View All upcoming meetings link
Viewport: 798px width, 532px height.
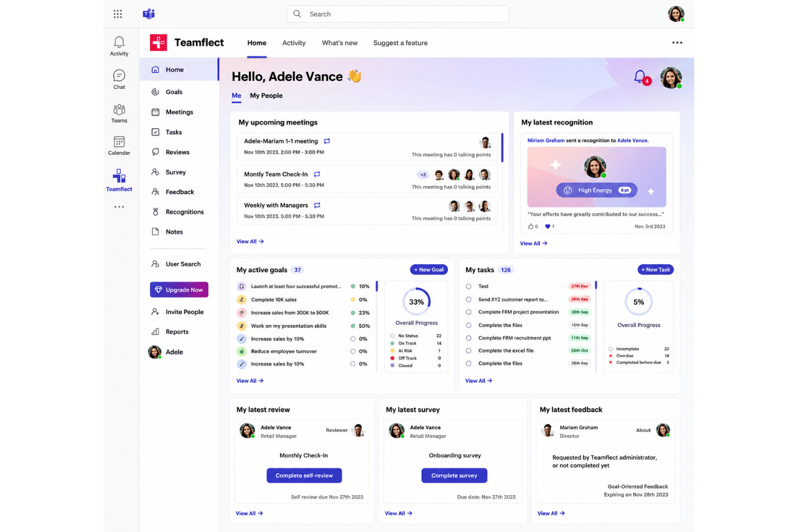click(x=250, y=241)
